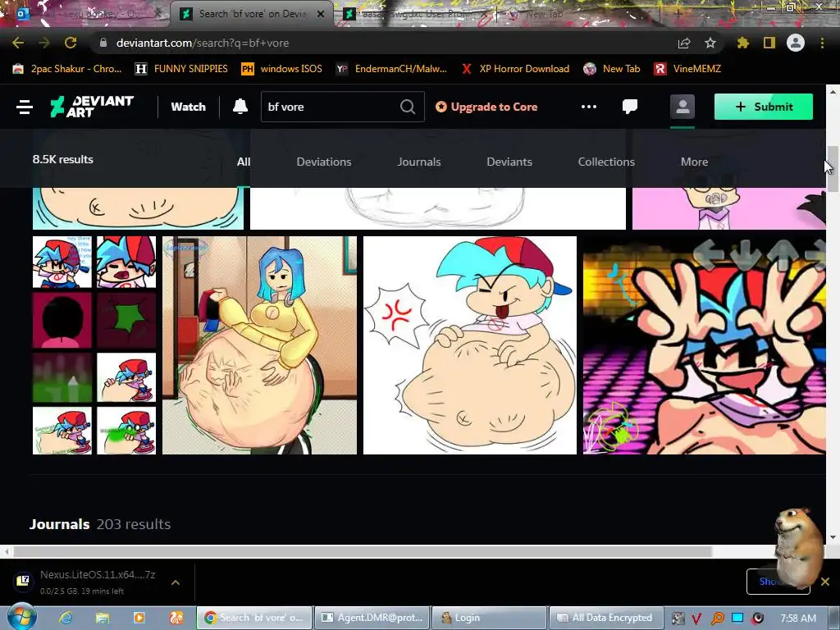
Task: Open the windows ISOS bookmark
Action: (282, 69)
